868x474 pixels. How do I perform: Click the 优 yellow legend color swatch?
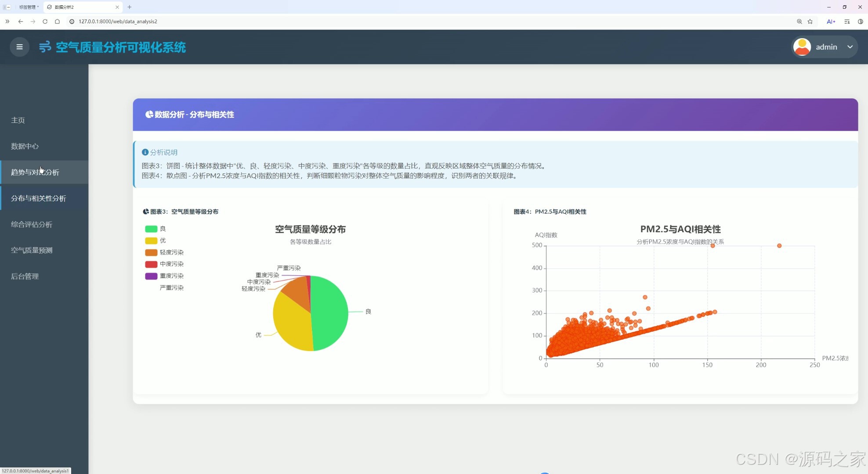pyautogui.click(x=151, y=241)
